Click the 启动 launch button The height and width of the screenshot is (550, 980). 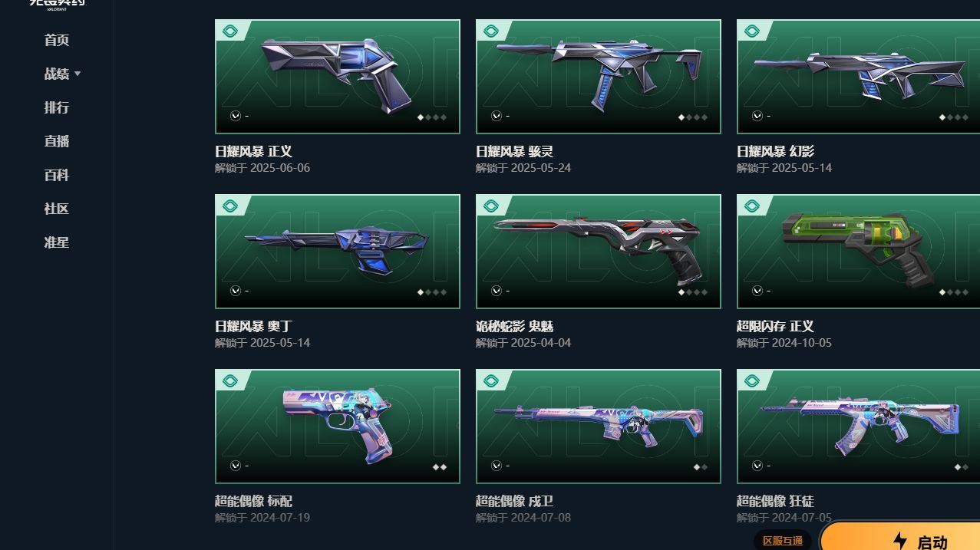(x=900, y=537)
